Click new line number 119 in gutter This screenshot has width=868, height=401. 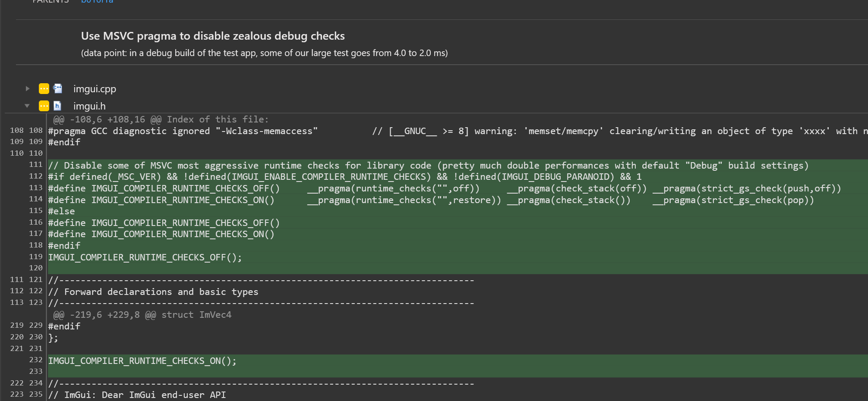[x=36, y=257]
